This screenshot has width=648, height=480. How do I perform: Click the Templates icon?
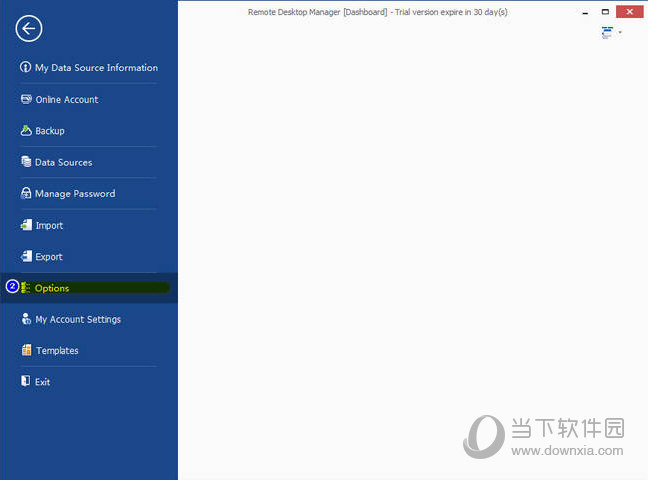coord(26,350)
